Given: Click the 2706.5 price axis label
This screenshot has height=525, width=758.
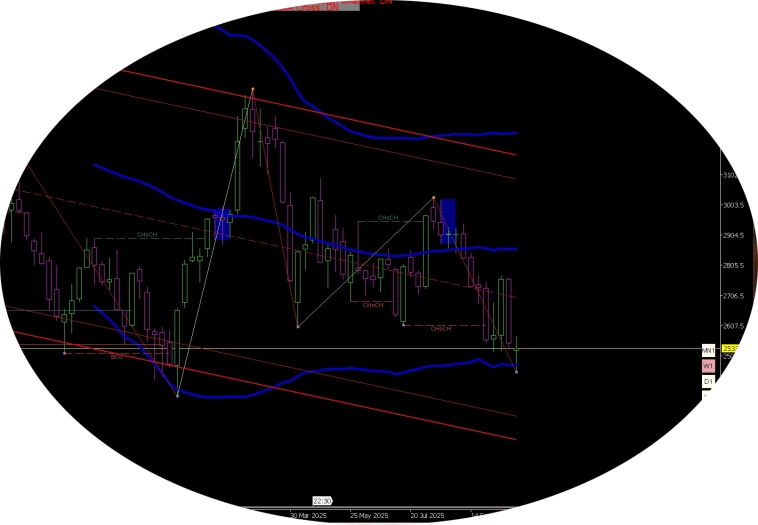Looking at the screenshot, I should [733, 296].
